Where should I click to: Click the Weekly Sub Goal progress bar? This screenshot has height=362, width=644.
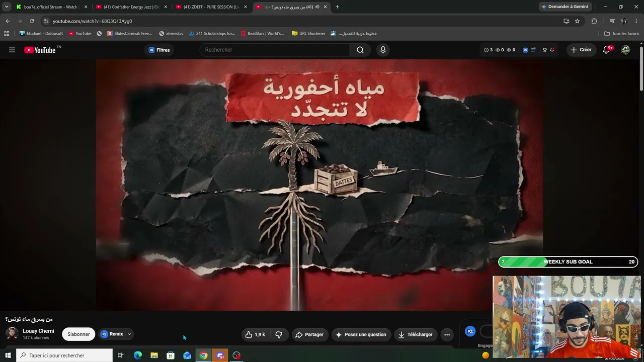coord(568,262)
